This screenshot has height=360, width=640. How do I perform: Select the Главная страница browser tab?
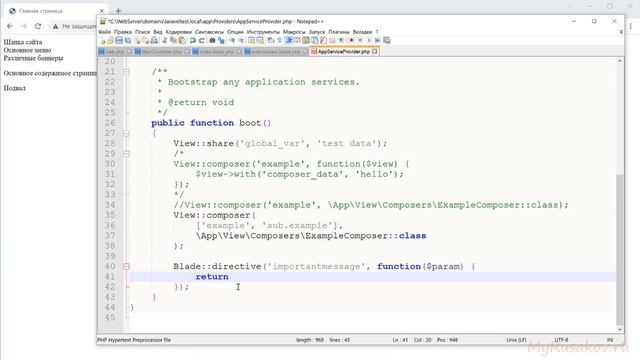[57, 11]
